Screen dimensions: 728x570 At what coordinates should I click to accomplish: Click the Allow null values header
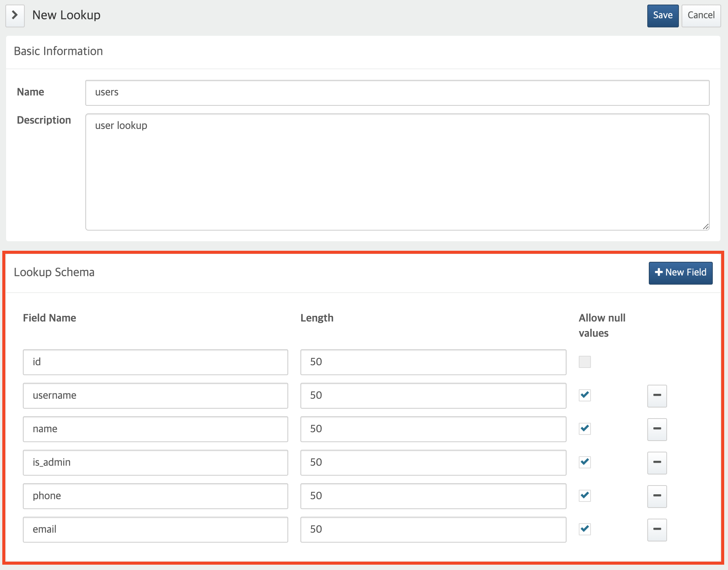[x=602, y=326]
